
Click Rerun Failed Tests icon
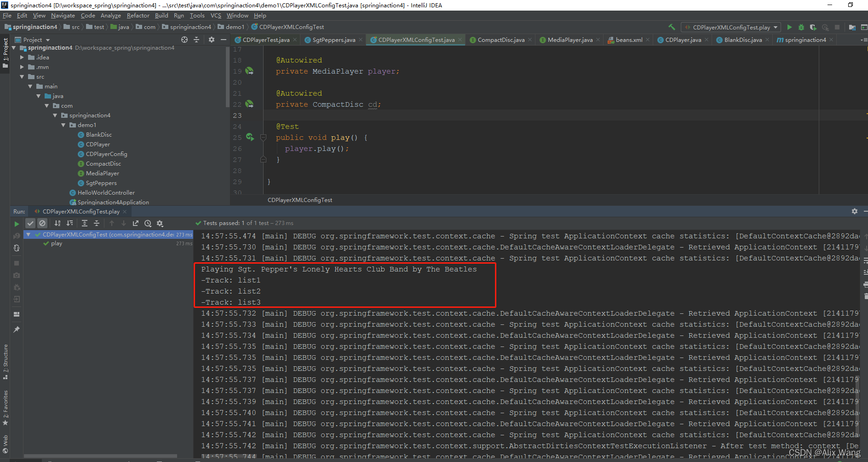pyautogui.click(x=17, y=236)
